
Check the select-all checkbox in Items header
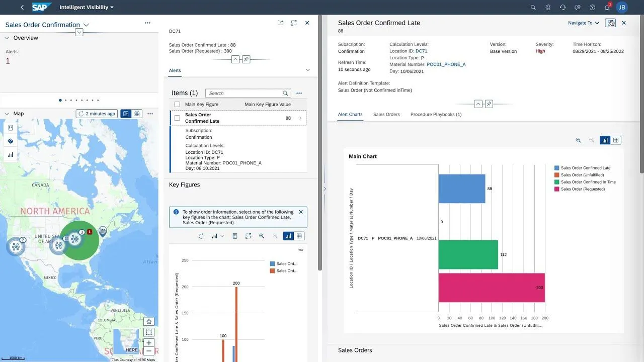177,104
